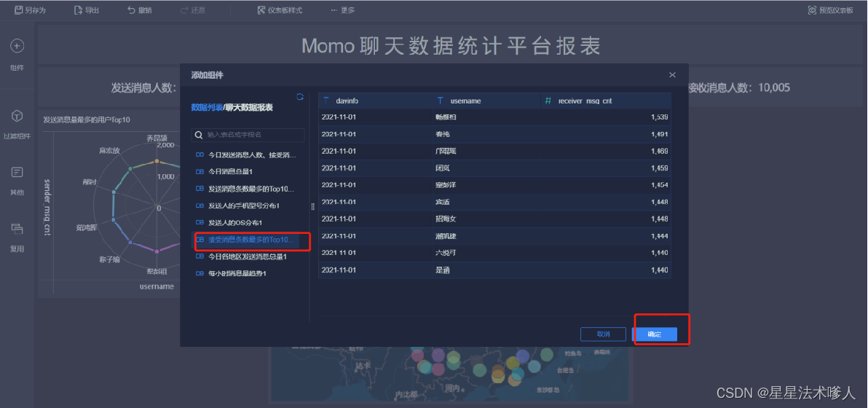Image resolution: width=868 pixels, height=408 pixels.
Task: Click 撤销 in the top toolbar
Action: [x=140, y=10]
